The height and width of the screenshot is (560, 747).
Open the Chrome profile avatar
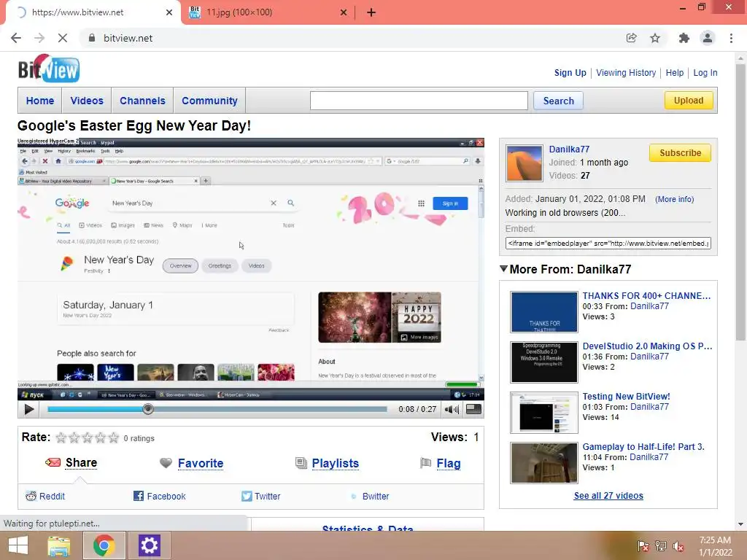coord(708,38)
